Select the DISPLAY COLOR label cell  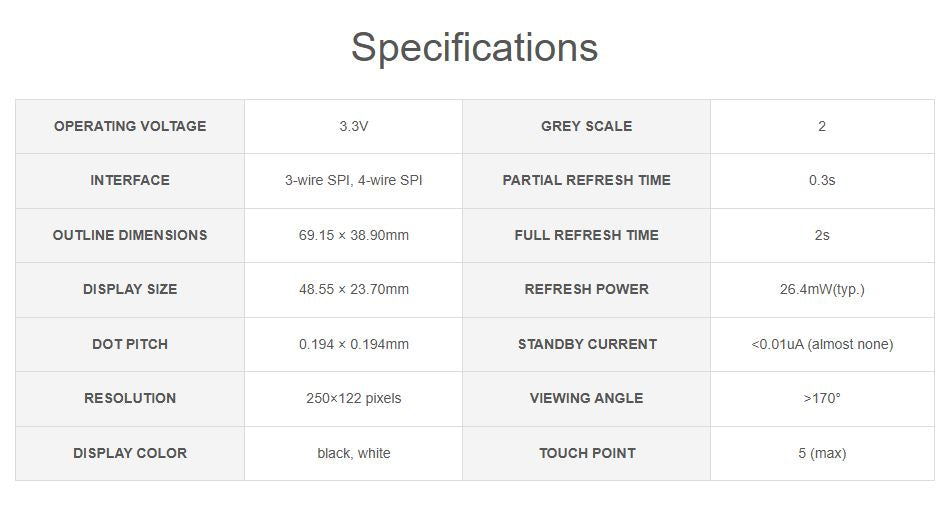point(130,453)
